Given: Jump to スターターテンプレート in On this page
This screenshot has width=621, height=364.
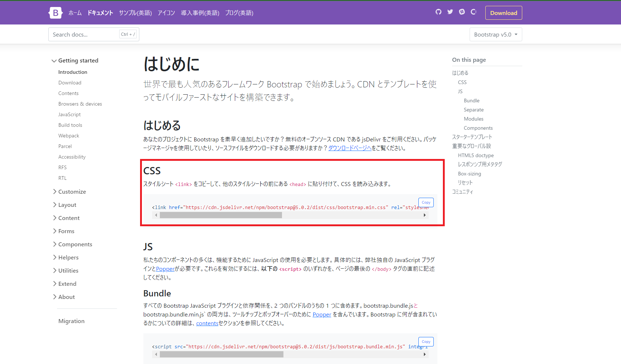Looking at the screenshot, I should click(x=472, y=137).
